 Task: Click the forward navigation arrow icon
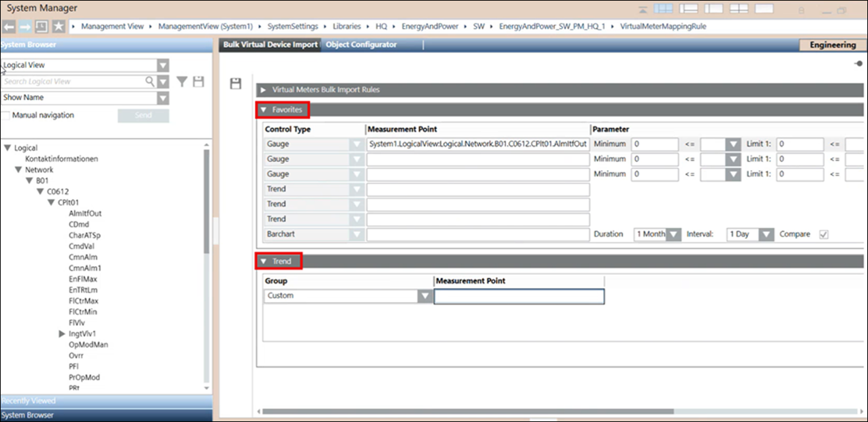pyautogui.click(x=25, y=27)
